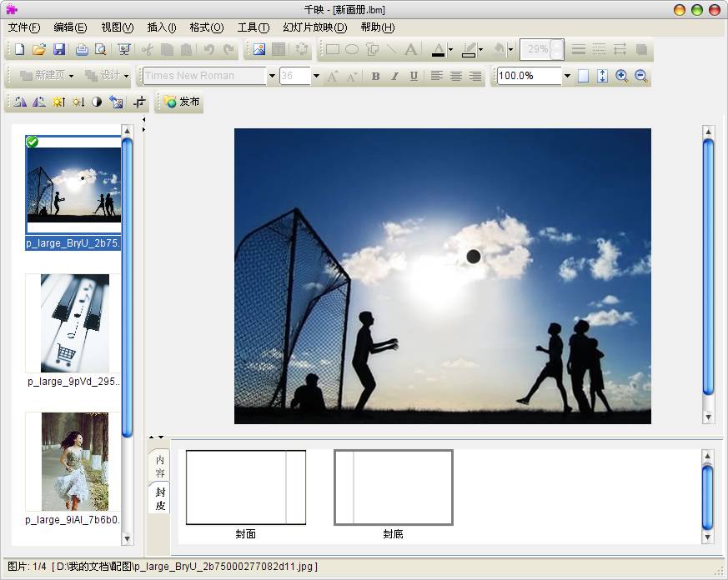This screenshot has width=728, height=580.
Task: Open the Times New Roman font dropdown
Action: click(272, 76)
